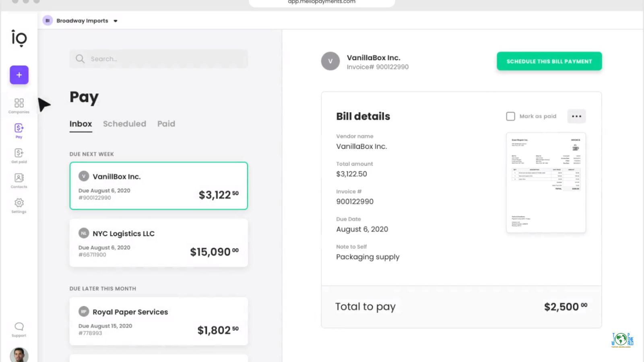This screenshot has height=362, width=644.
Task: Click the $3,122.50 total amount in details
Action: click(x=352, y=174)
